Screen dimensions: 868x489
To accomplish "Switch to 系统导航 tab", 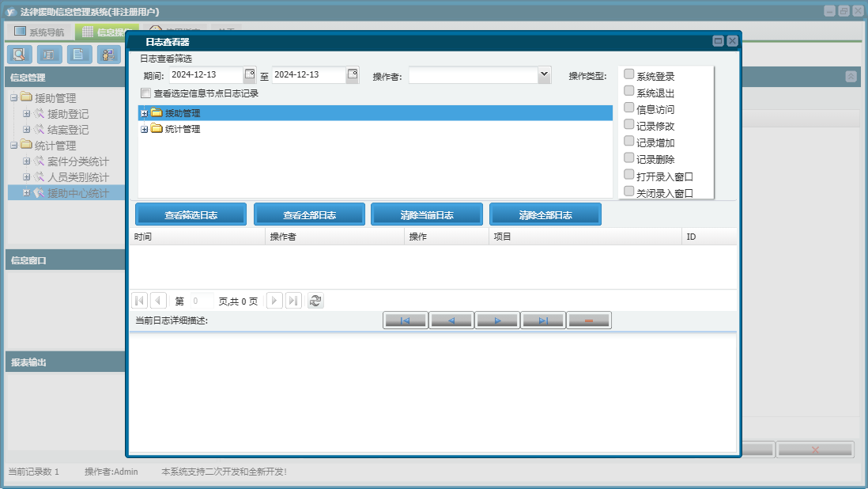I will 40,32.
